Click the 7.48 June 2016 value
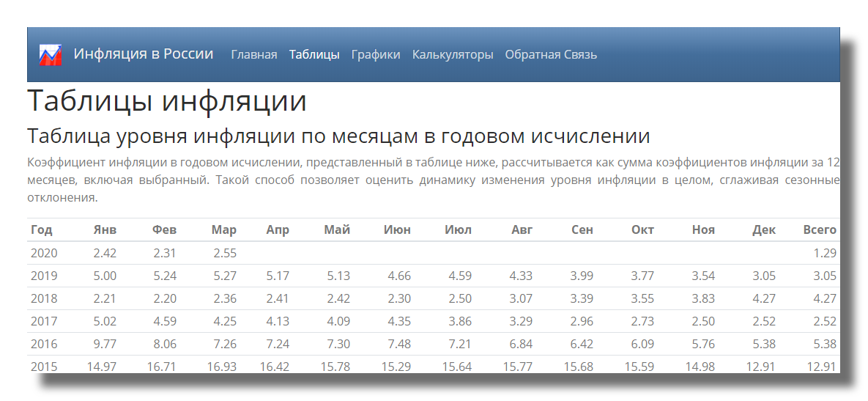The width and height of the screenshot is (868, 401). point(399,344)
